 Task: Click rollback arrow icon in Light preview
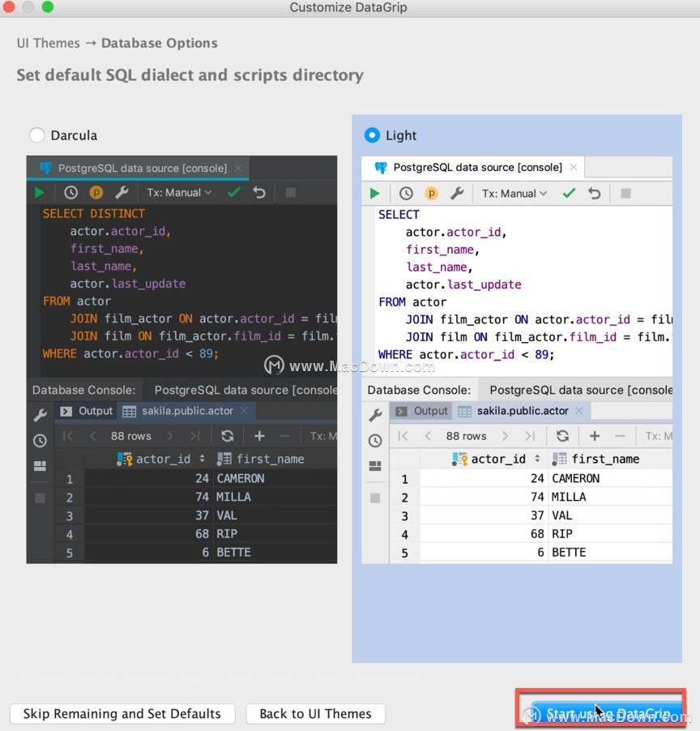click(594, 194)
